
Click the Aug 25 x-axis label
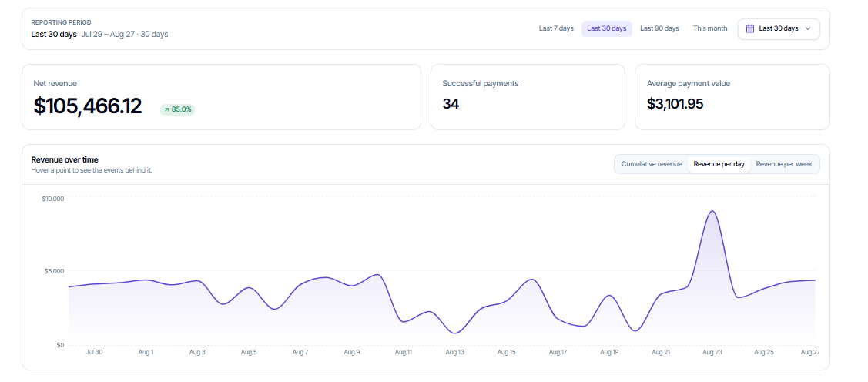(763, 352)
